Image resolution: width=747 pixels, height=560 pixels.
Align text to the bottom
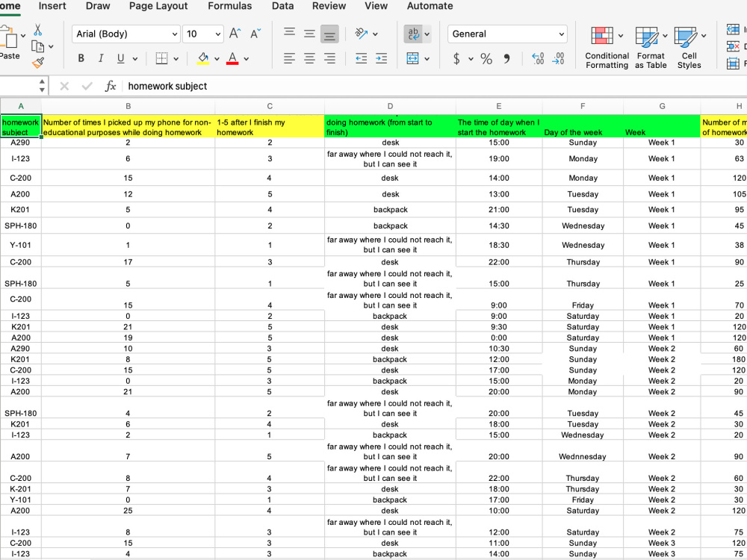(329, 34)
